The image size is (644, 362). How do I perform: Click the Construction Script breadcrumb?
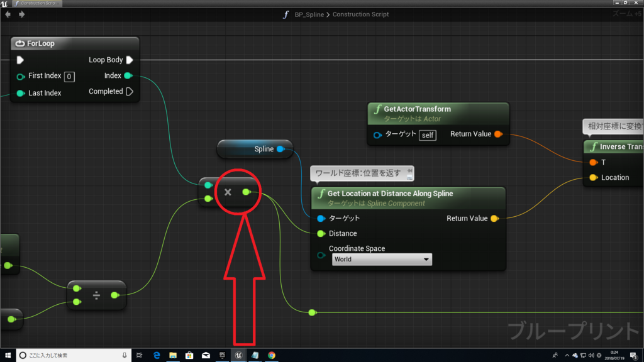coord(360,14)
